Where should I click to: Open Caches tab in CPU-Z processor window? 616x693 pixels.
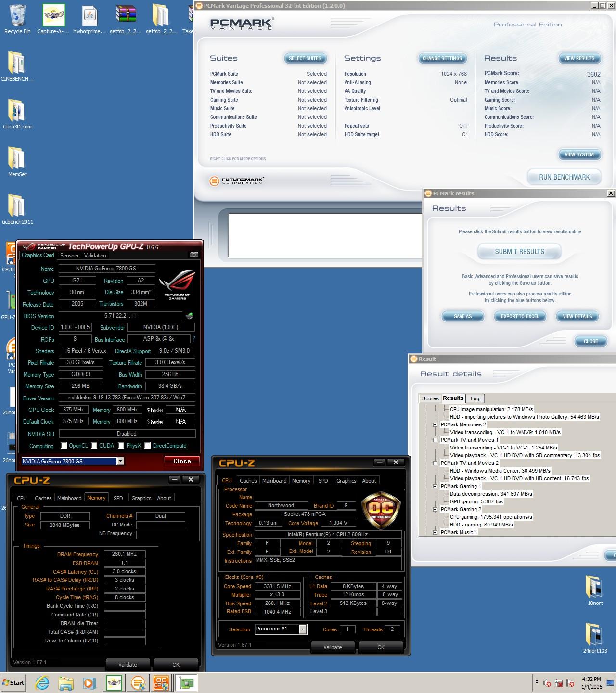coord(248,481)
